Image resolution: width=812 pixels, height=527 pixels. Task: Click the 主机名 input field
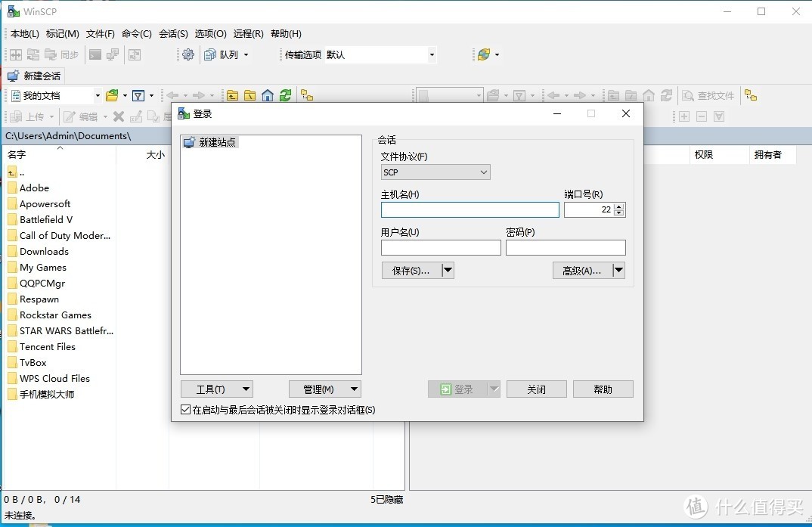coord(470,209)
